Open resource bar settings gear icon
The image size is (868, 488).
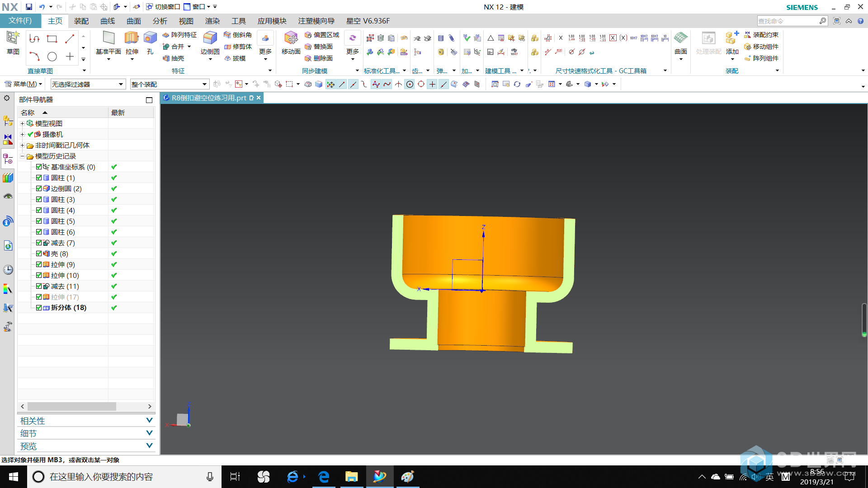point(7,98)
